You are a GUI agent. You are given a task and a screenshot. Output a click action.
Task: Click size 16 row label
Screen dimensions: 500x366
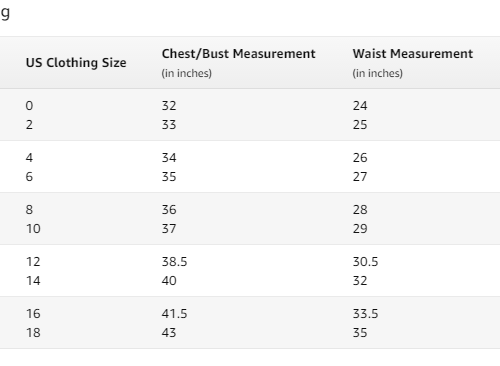point(33,314)
